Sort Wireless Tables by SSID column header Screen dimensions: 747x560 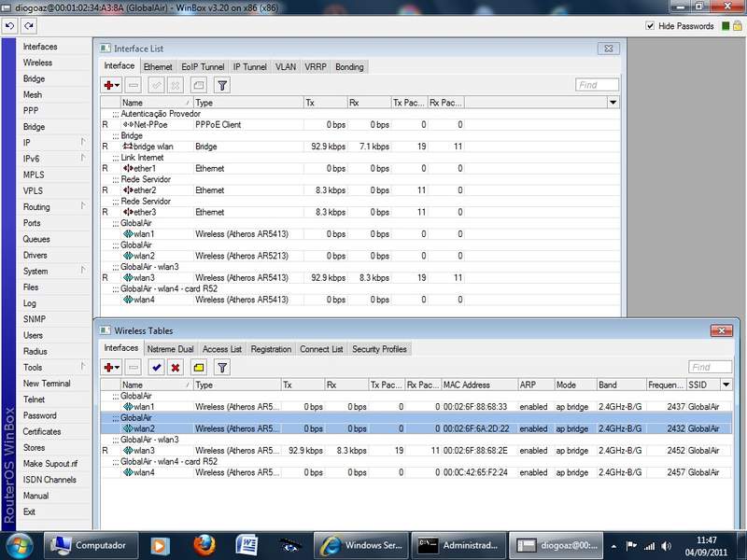click(704, 385)
